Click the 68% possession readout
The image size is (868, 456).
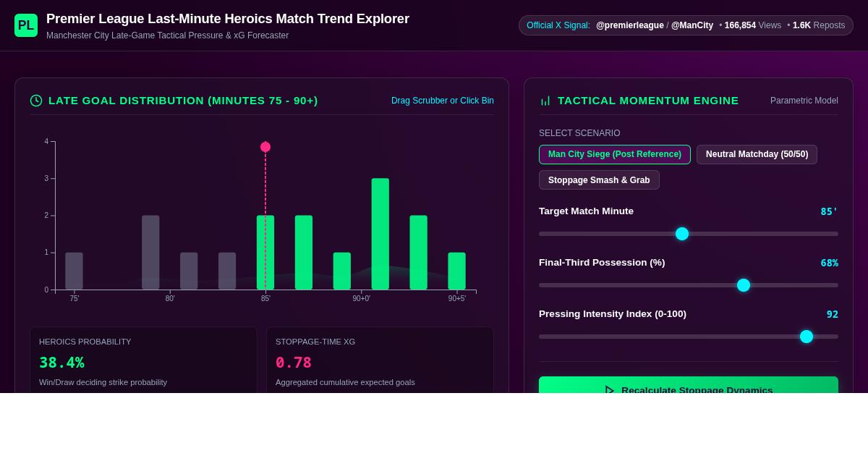point(829,263)
